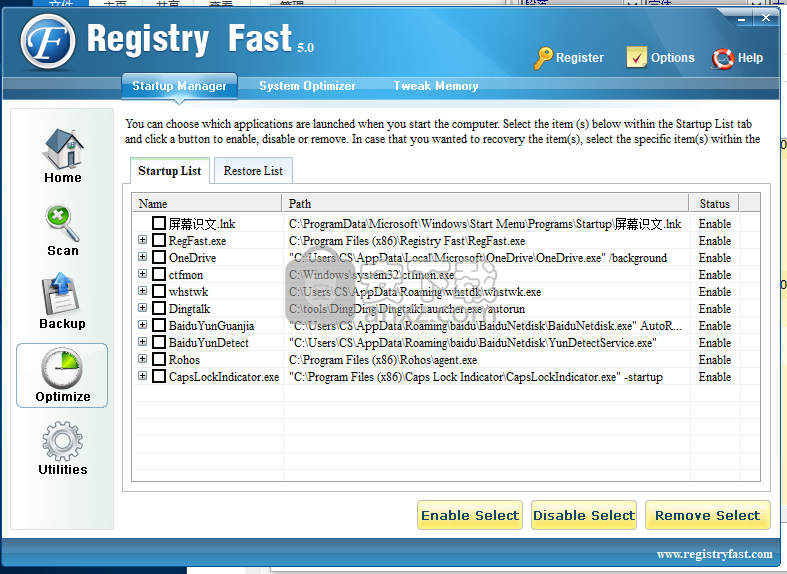Click the Enable Select button

470,515
